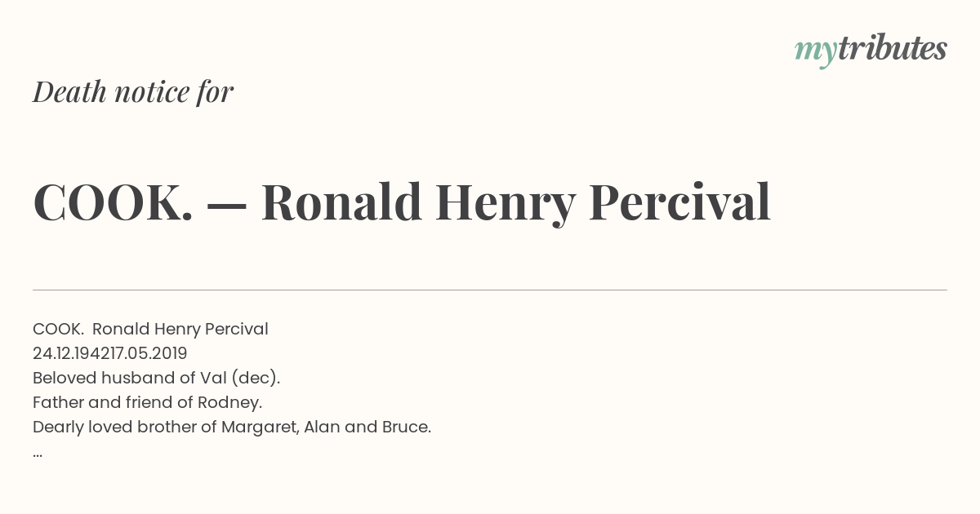Click the name "Margaret" in the notice
The width and height of the screenshot is (980, 514).
tap(259, 428)
